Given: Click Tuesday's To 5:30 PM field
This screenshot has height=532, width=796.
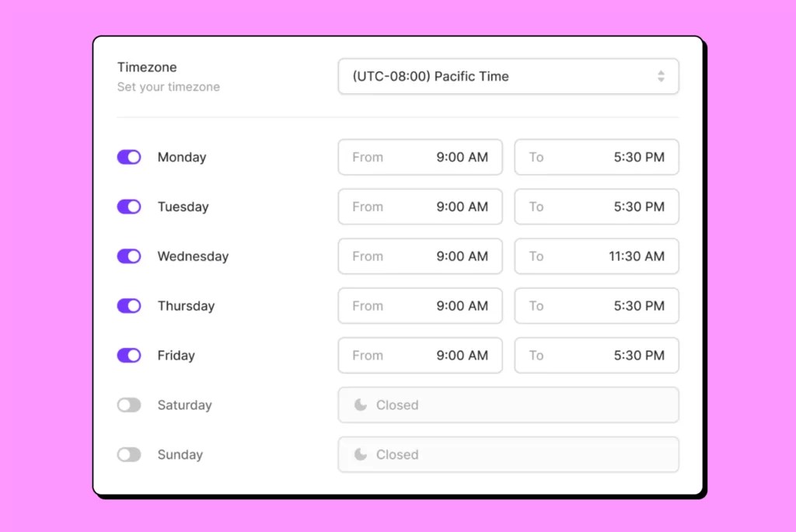Looking at the screenshot, I should coord(596,207).
